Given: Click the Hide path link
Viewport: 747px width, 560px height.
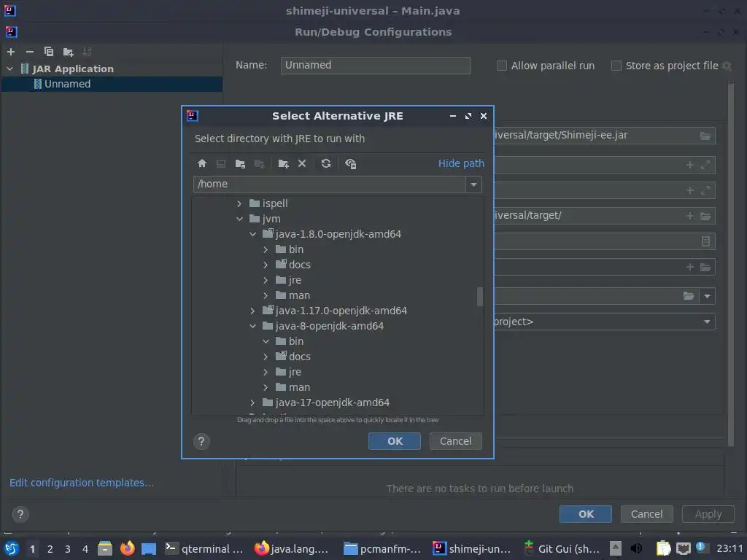Looking at the screenshot, I should pos(461,163).
